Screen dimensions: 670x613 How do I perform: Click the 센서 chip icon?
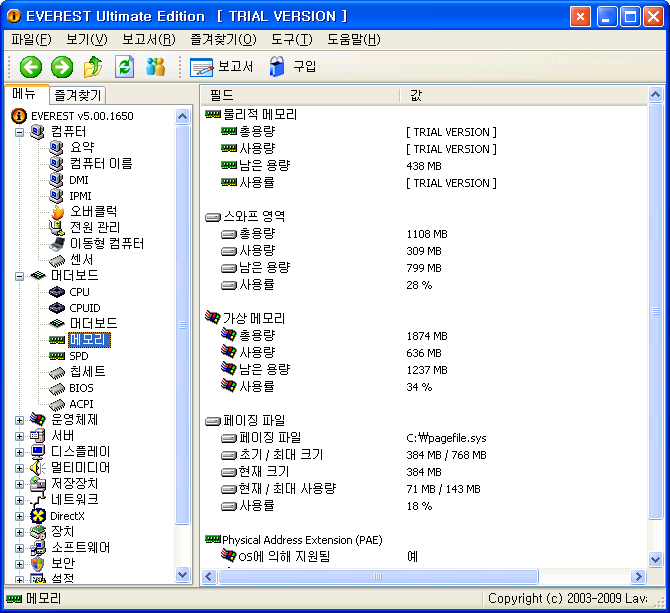[x=57, y=260]
